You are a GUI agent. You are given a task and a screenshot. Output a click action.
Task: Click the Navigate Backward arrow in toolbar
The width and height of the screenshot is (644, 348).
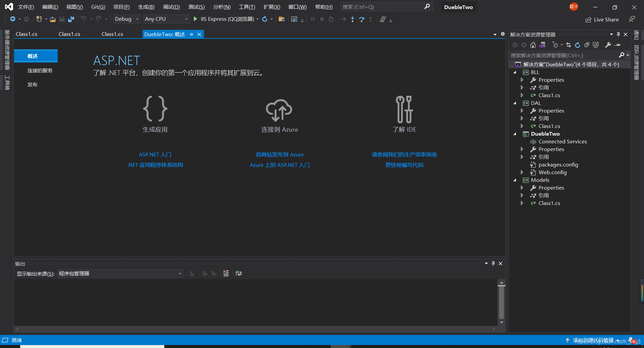(x=13, y=19)
